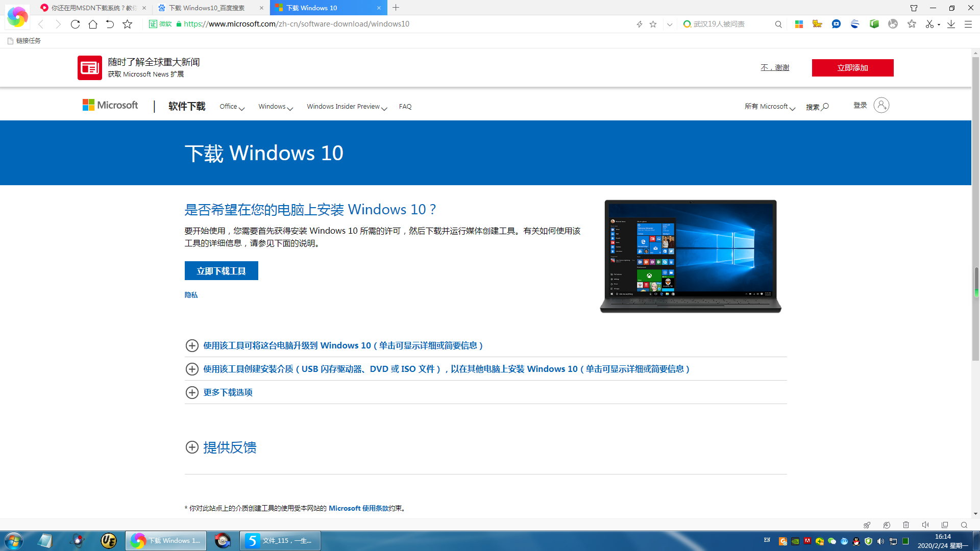Screen dimensions: 980x551
Task: Expand the Windows menu
Action: [276, 107]
